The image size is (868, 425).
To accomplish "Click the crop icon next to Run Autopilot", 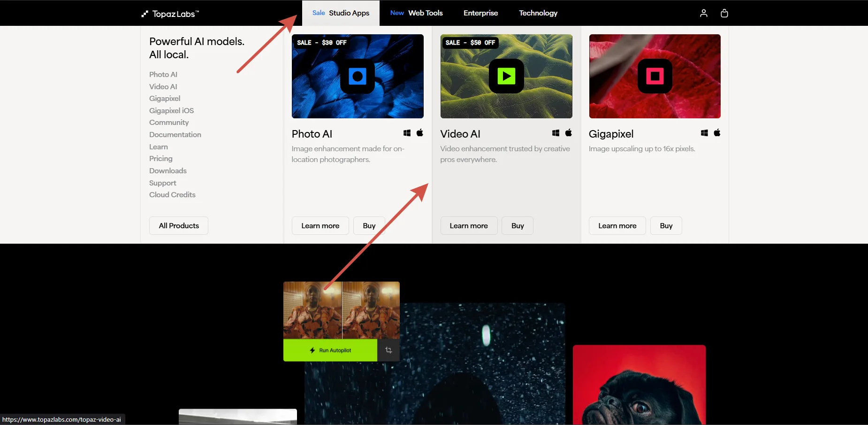I will click(388, 350).
